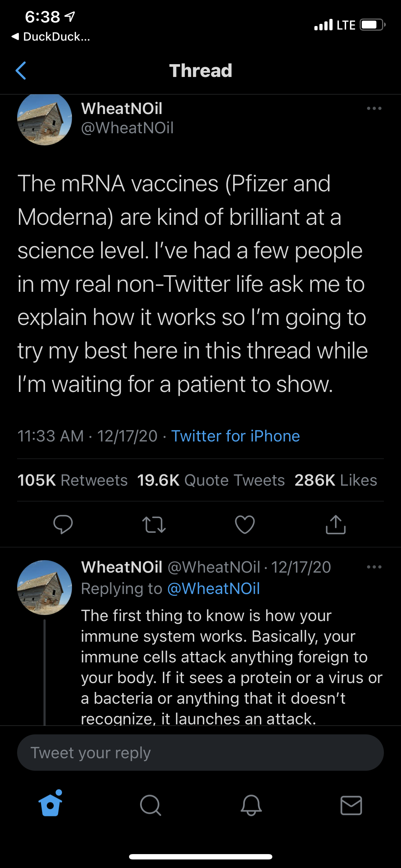Tap the retweet arrows icon
This screenshot has height=868, width=401.
154,525
